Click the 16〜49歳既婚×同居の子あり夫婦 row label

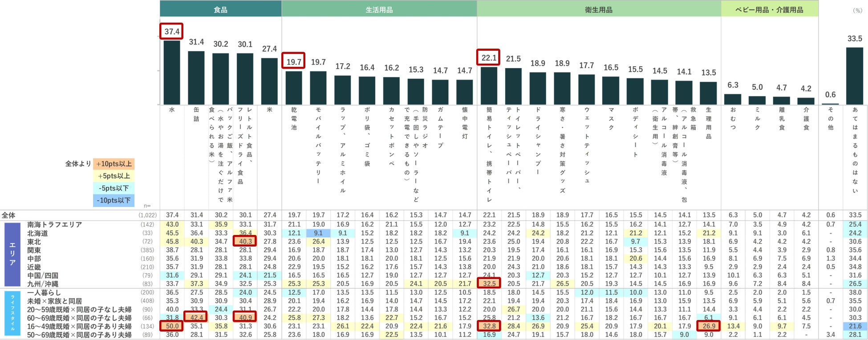[79, 326]
